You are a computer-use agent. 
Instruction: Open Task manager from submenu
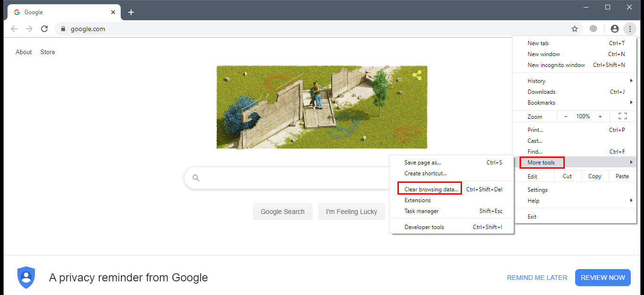click(452, 211)
